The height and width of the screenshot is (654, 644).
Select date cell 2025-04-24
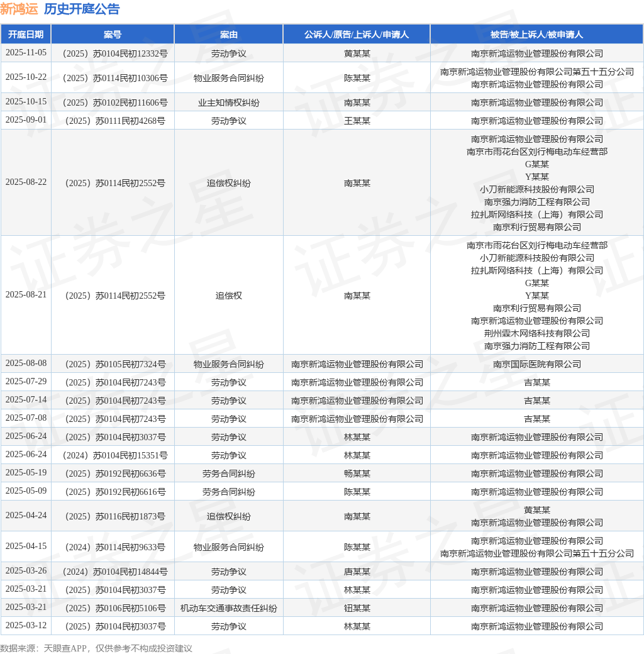tap(26, 516)
